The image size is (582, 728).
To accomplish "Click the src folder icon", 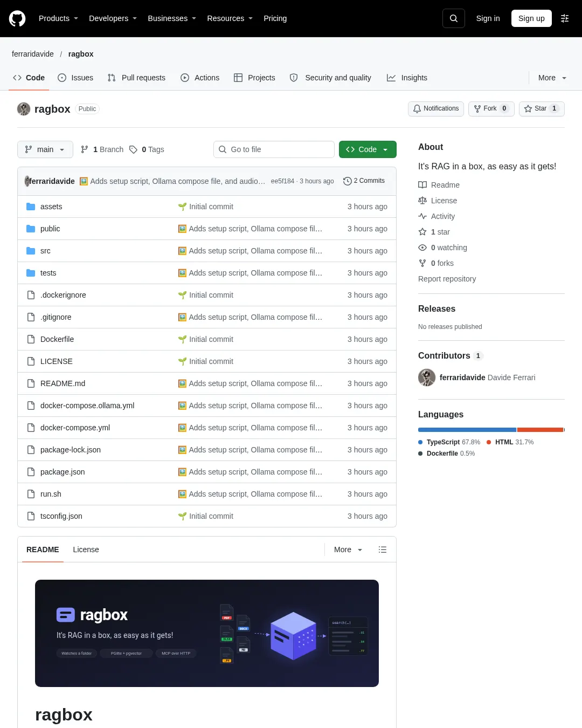I will (31, 251).
